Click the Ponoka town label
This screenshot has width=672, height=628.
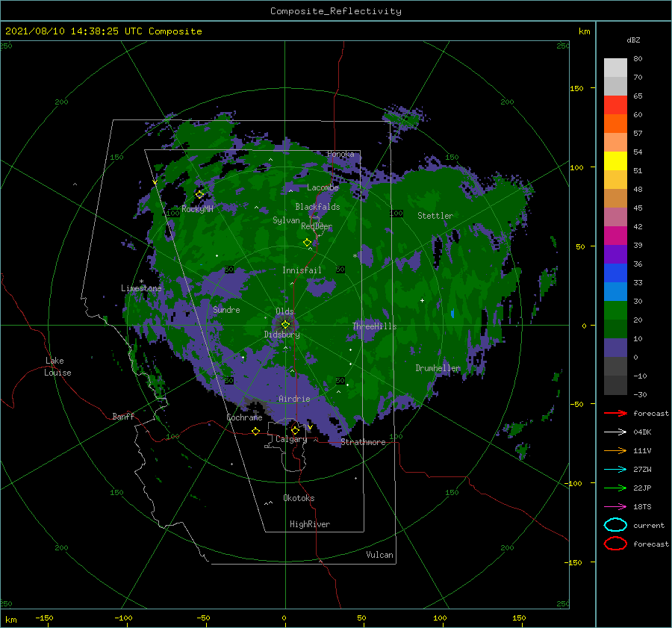coord(340,154)
